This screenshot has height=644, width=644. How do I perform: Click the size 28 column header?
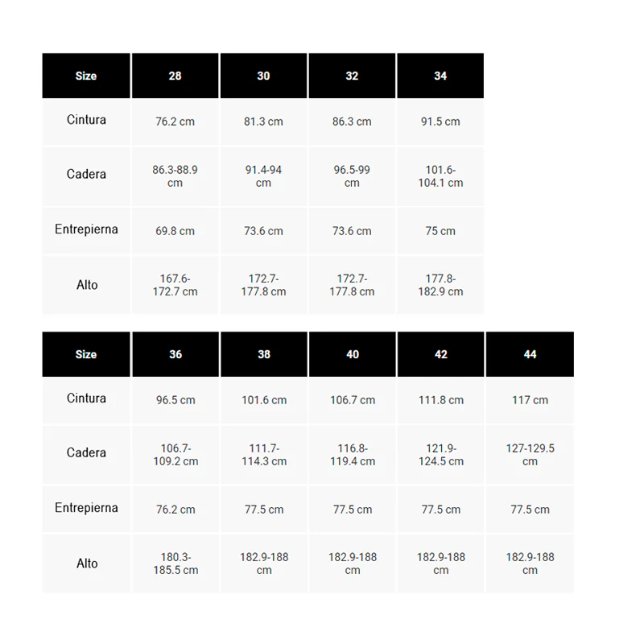(x=175, y=76)
